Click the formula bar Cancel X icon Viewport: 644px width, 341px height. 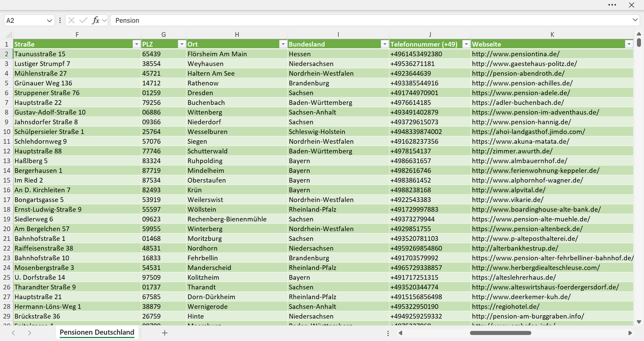71,20
